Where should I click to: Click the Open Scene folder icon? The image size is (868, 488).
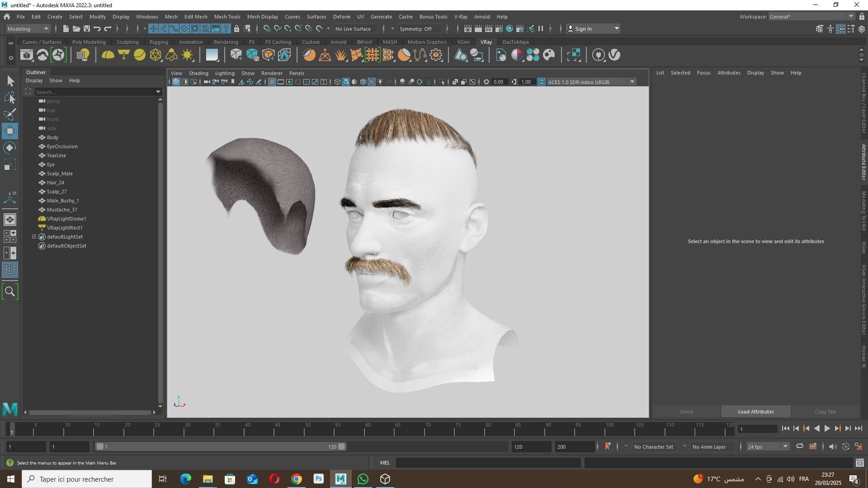[76, 28]
